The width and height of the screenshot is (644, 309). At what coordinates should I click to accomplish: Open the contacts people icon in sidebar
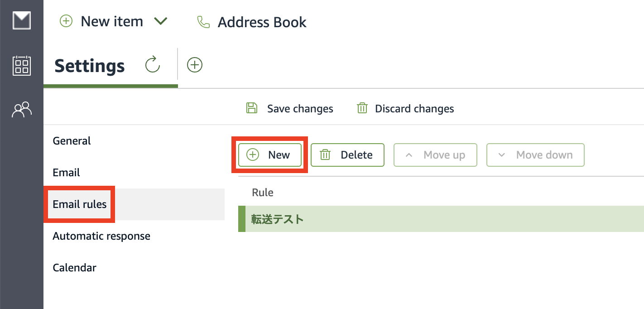point(22,109)
